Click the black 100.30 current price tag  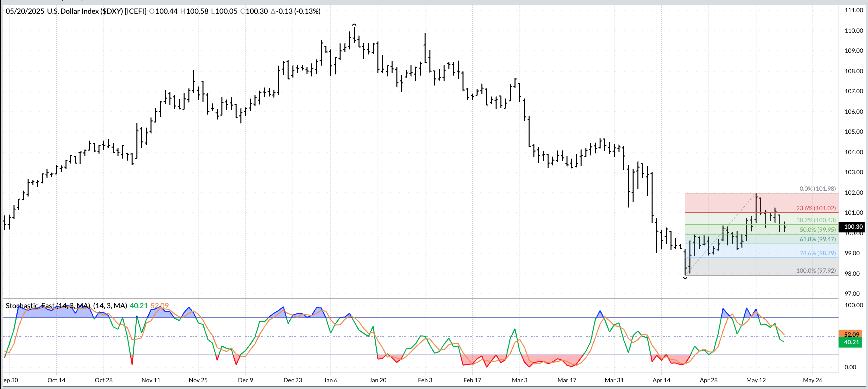pos(853,227)
